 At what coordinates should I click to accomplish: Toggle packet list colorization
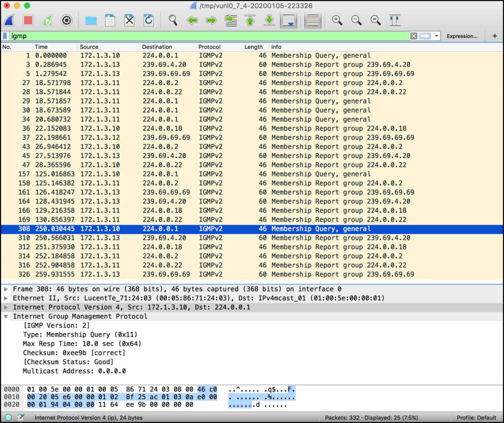click(x=313, y=20)
